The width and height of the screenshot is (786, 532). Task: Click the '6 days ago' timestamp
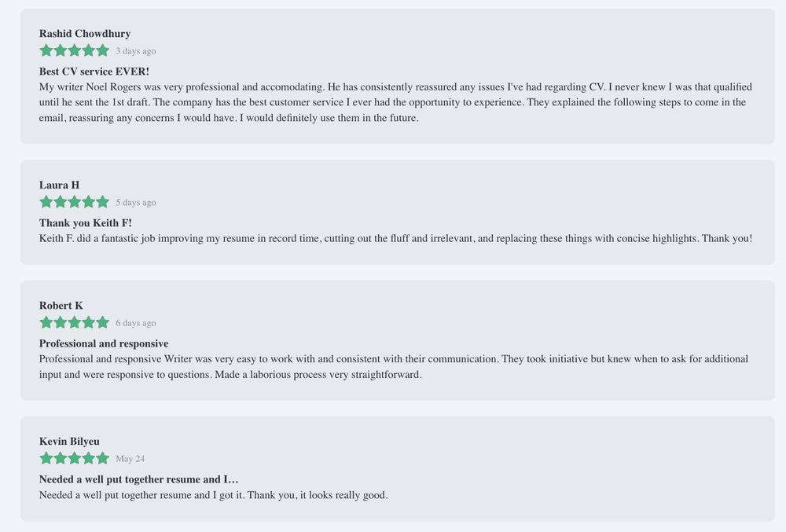[136, 323]
